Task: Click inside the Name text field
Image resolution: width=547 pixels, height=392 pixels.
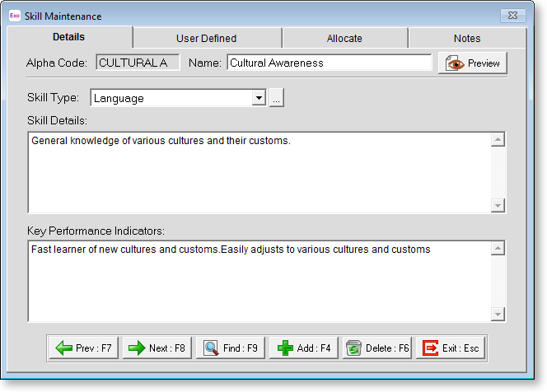Action: pyautogui.click(x=329, y=63)
